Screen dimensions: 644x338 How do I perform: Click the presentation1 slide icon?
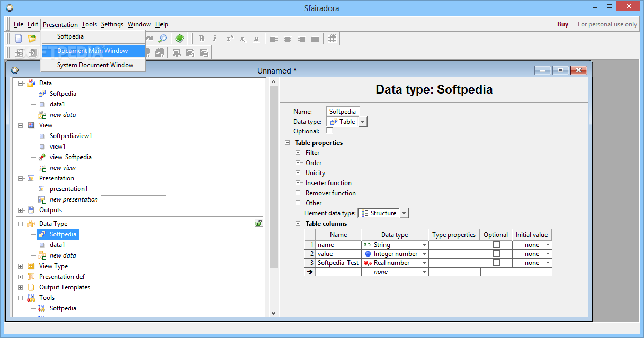click(42, 189)
